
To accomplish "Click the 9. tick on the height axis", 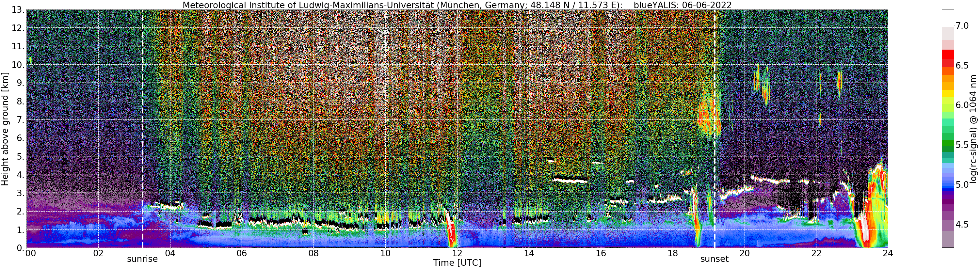I will coord(20,83).
